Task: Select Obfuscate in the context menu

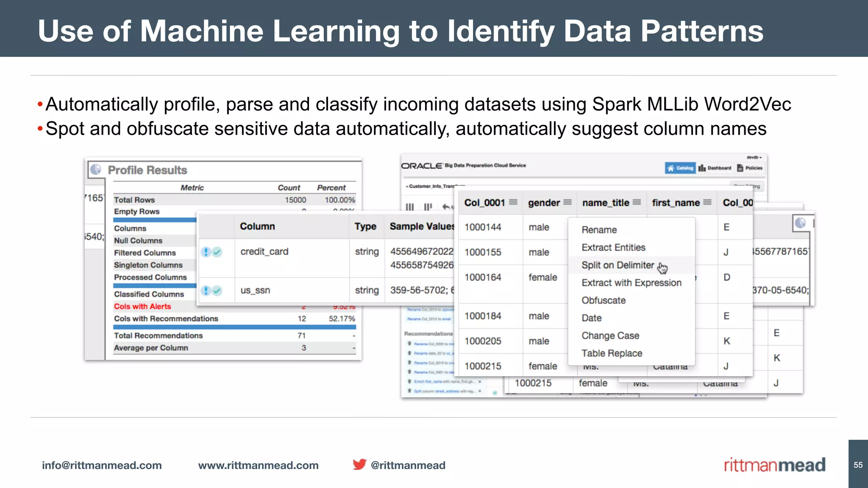Action: [603, 300]
